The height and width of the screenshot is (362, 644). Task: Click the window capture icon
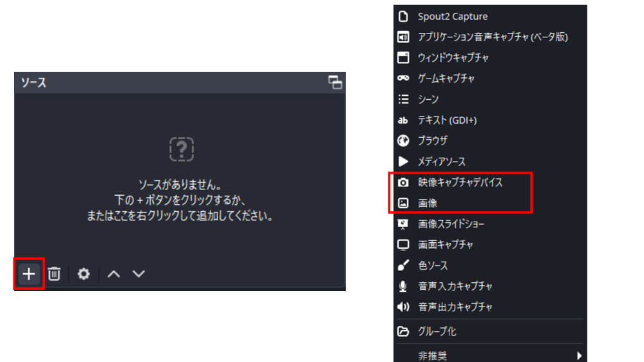tap(403, 57)
